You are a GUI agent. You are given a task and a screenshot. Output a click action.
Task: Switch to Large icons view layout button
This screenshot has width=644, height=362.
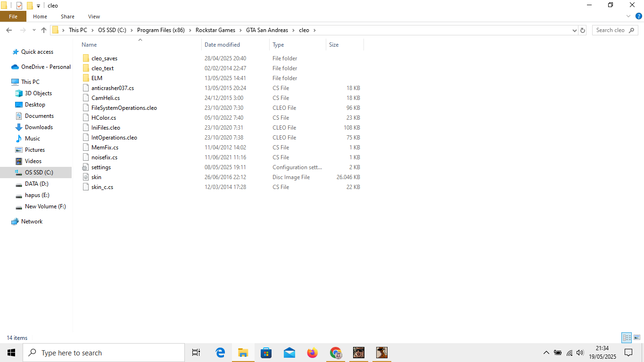[x=637, y=337]
